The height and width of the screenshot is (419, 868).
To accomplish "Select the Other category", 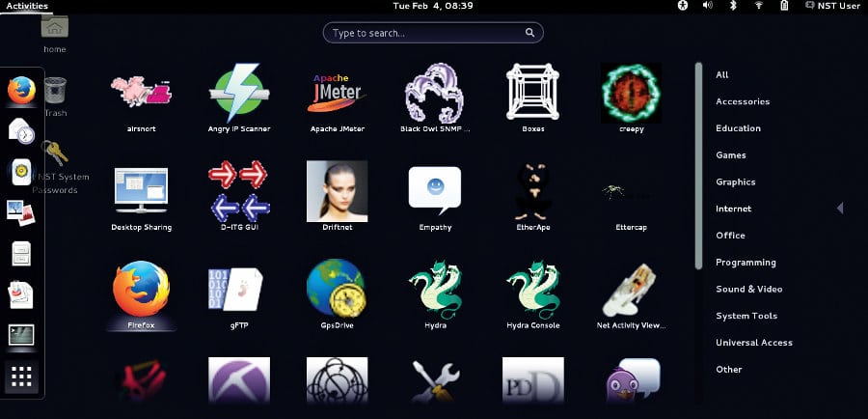I will point(728,369).
